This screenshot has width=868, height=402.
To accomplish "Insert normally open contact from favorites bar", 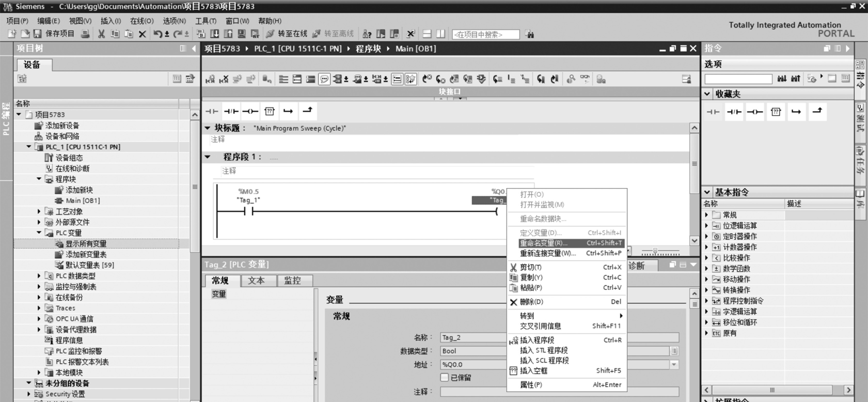I will click(212, 111).
